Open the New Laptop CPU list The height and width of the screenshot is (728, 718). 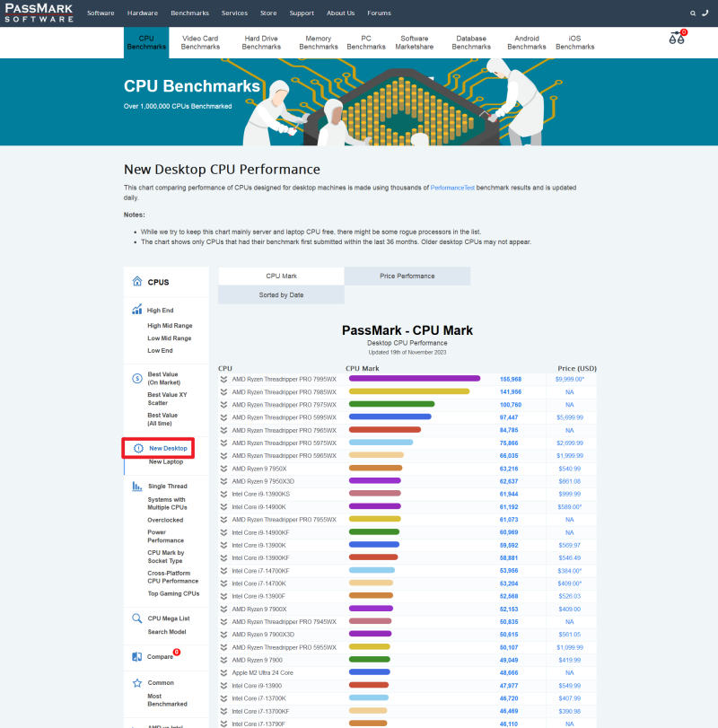[166, 462]
